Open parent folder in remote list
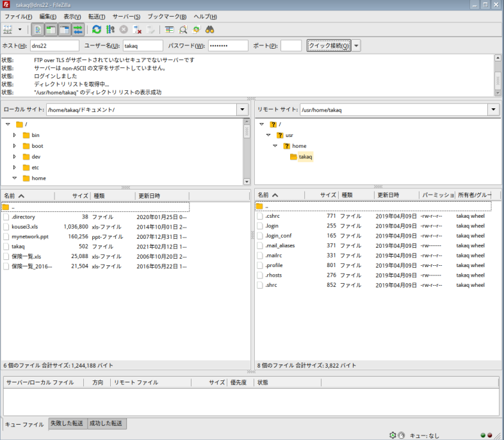Image resolution: width=504 pixels, height=440 pixels. [373, 206]
